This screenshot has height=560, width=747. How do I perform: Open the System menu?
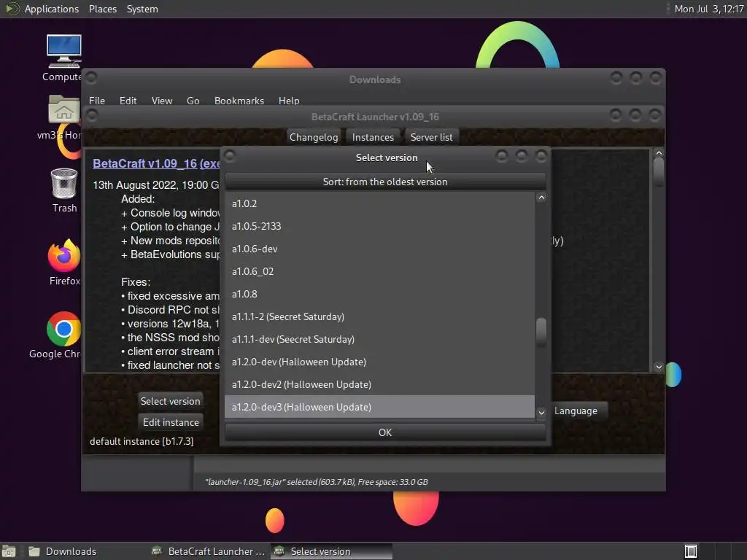click(x=142, y=9)
